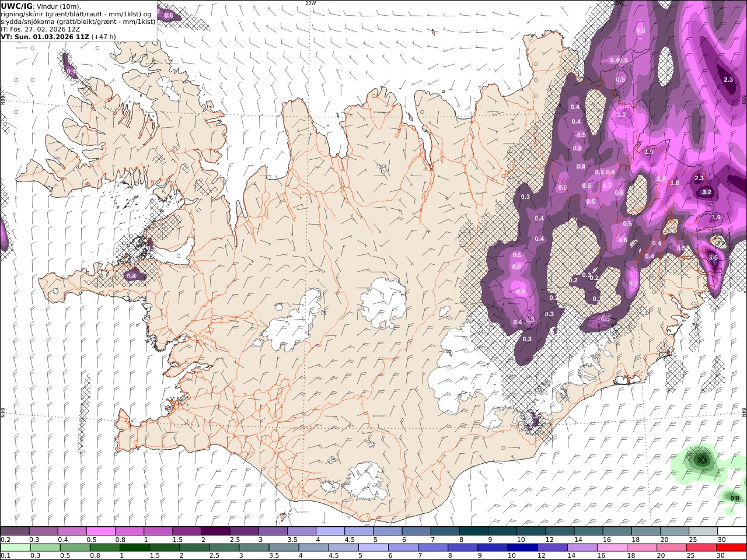
Task: Click the 0.8 rain value in green area
Action: [735, 498]
